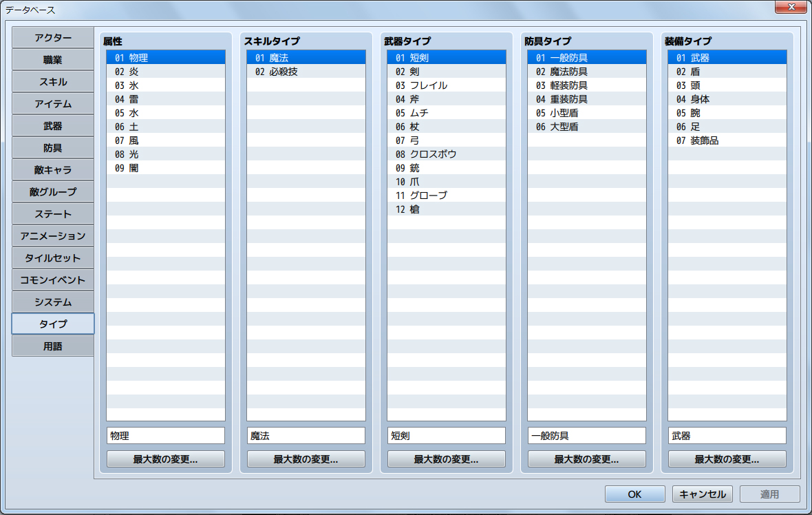Image resolution: width=812 pixels, height=515 pixels.
Task: Select skill type 02 必殺技
Action: click(306, 72)
